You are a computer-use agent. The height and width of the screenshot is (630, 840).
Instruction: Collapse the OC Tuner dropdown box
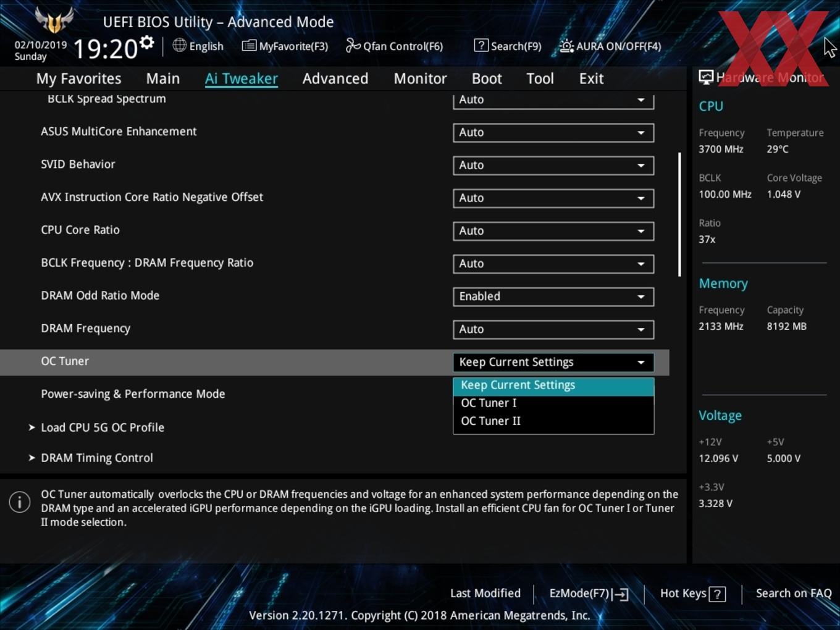coord(553,362)
